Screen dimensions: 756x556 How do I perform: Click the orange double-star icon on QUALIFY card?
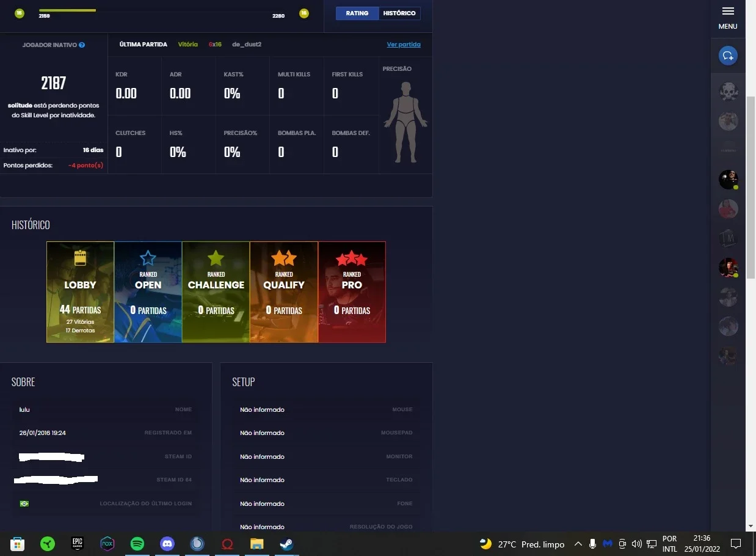tap(284, 258)
